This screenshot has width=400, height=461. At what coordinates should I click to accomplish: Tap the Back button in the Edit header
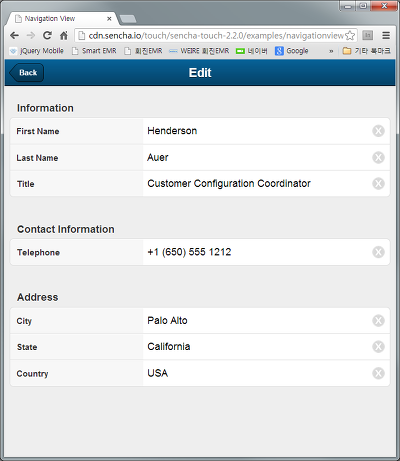point(26,73)
